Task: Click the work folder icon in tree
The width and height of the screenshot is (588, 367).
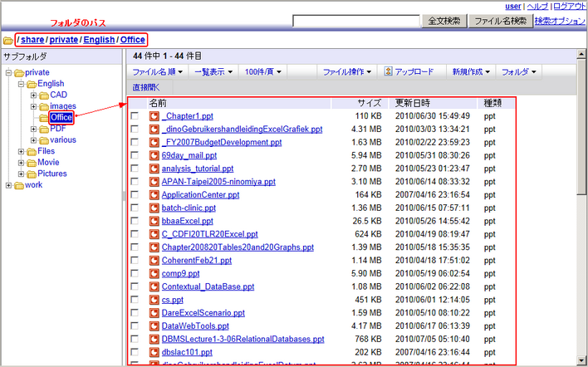Action: point(18,185)
